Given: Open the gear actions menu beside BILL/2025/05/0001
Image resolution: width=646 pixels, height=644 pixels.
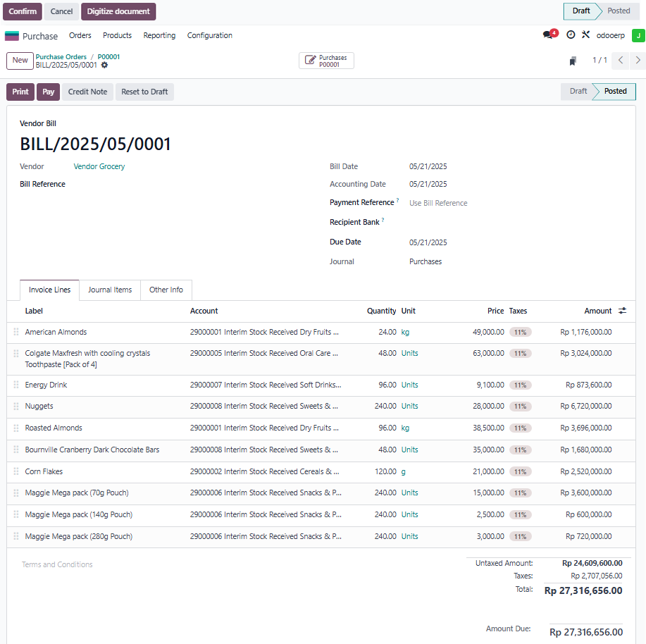Looking at the screenshot, I should pos(105,65).
